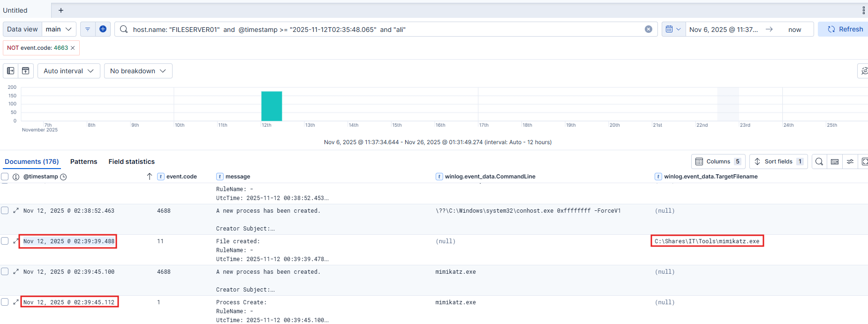Select the checkbox for the 02:38:52.463 row

[5, 211]
